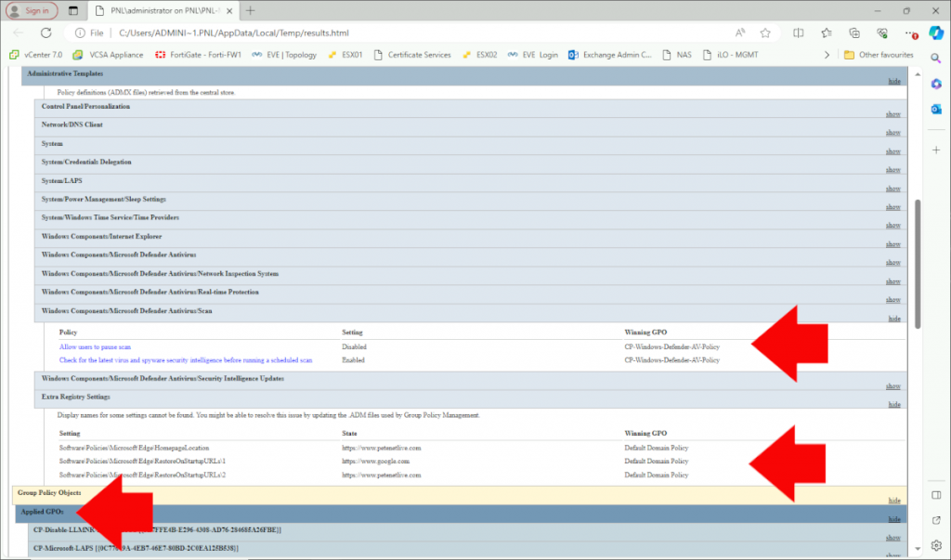Open the Collections toolbar icon
The height and width of the screenshot is (560, 951).
853,33
